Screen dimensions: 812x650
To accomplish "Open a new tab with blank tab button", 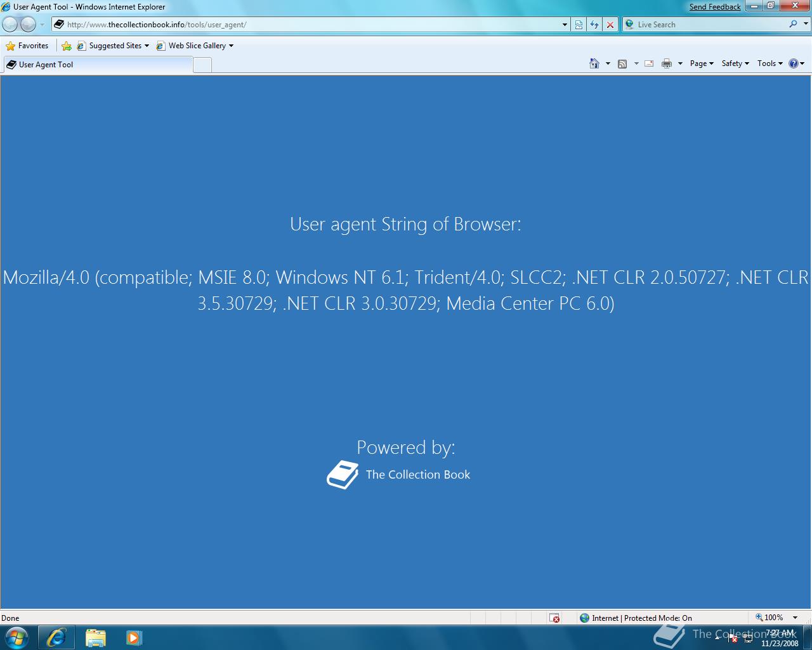I will pos(202,65).
